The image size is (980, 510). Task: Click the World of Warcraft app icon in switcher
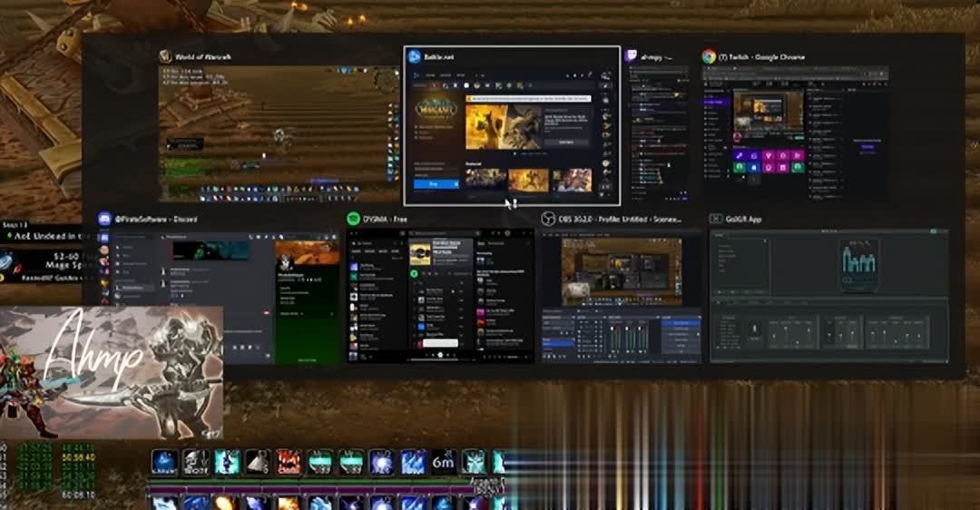tap(166, 56)
